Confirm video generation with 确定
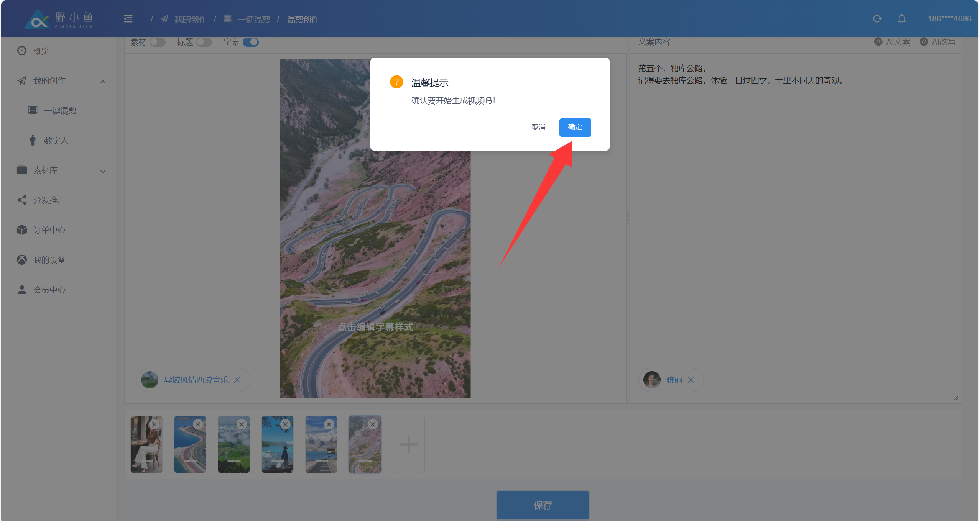 pos(575,127)
